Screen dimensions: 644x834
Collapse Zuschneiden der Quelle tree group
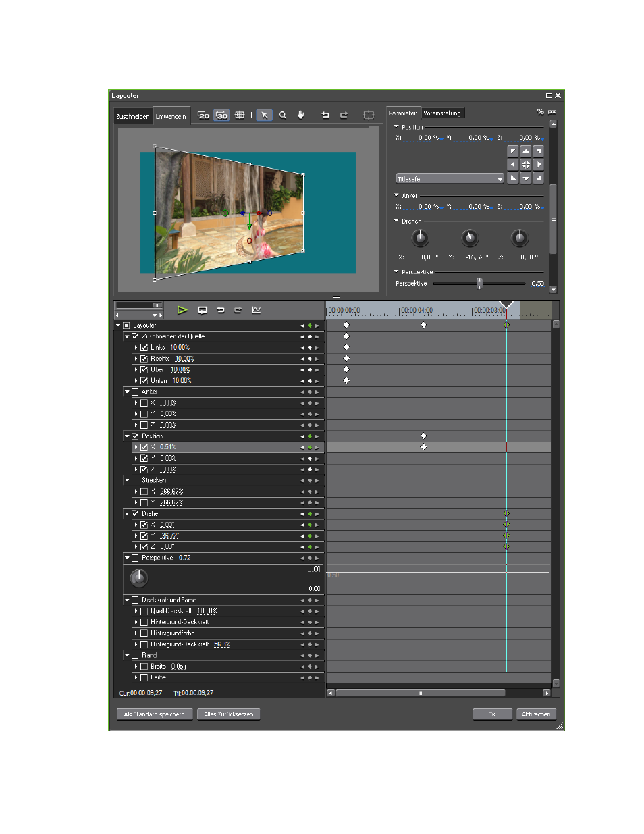tap(127, 336)
